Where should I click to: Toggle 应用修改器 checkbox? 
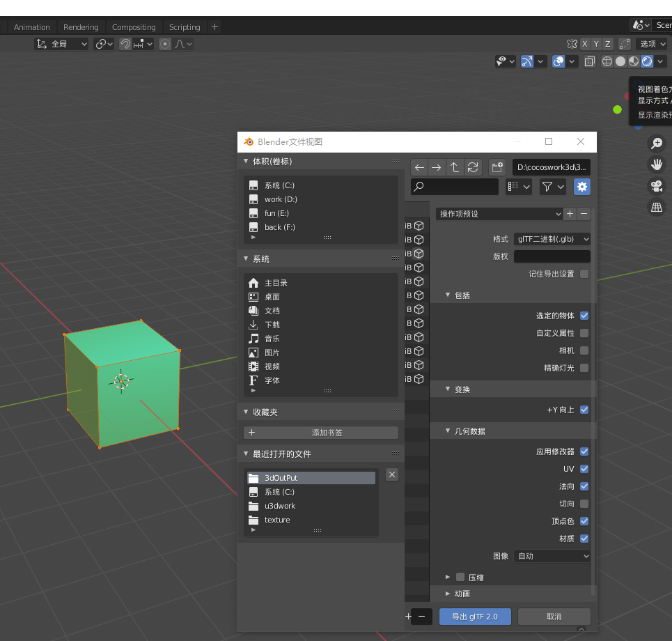pyautogui.click(x=584, y=451)
